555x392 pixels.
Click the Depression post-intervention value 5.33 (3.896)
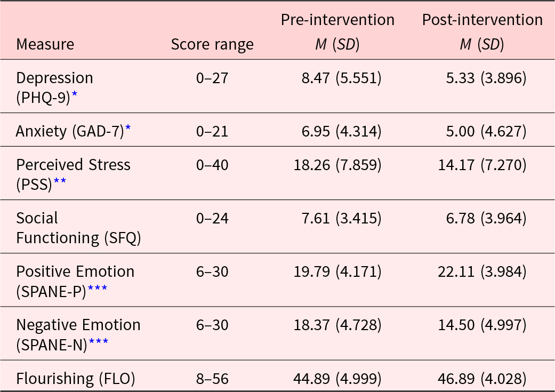point(486,78)
